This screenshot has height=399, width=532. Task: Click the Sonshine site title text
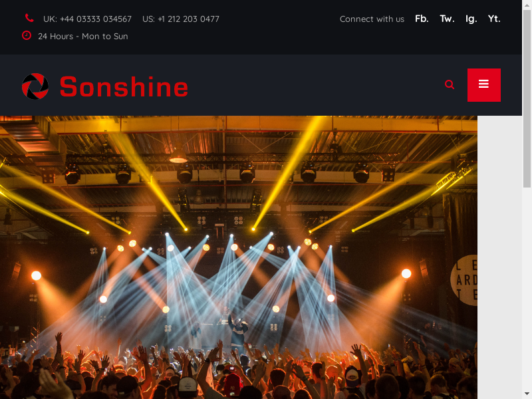coord(124,87)
